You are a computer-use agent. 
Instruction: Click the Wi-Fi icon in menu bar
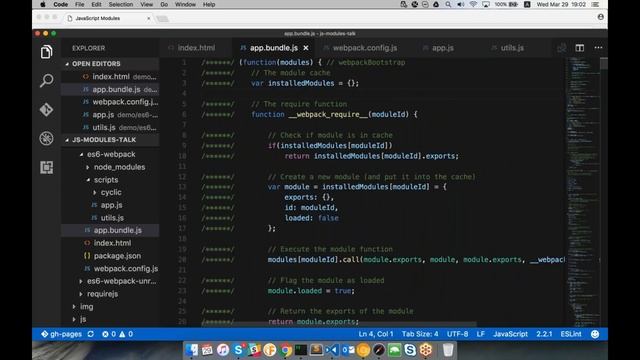click(x=473, y=4)
